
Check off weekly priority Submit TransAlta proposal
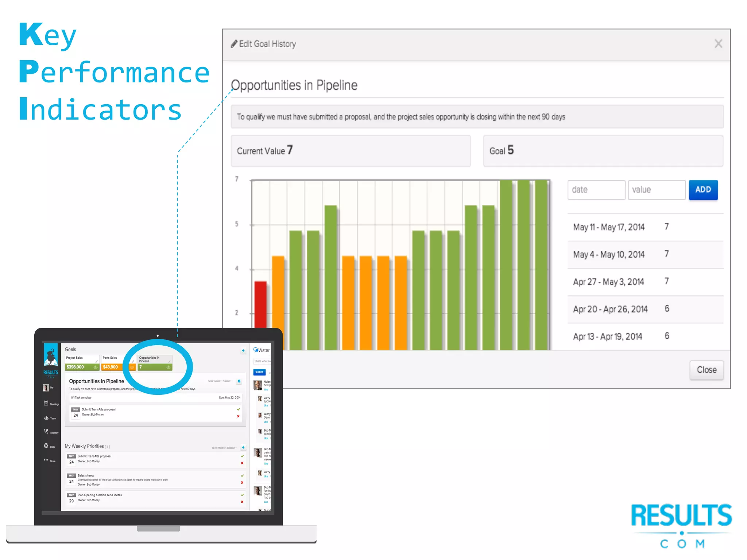242,456
